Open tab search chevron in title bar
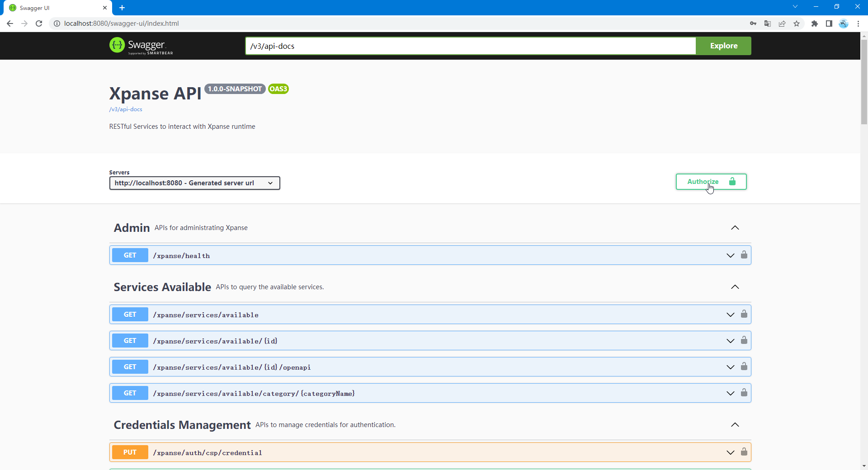The height and width of the screenshot is (470, 868). point(795,6)
